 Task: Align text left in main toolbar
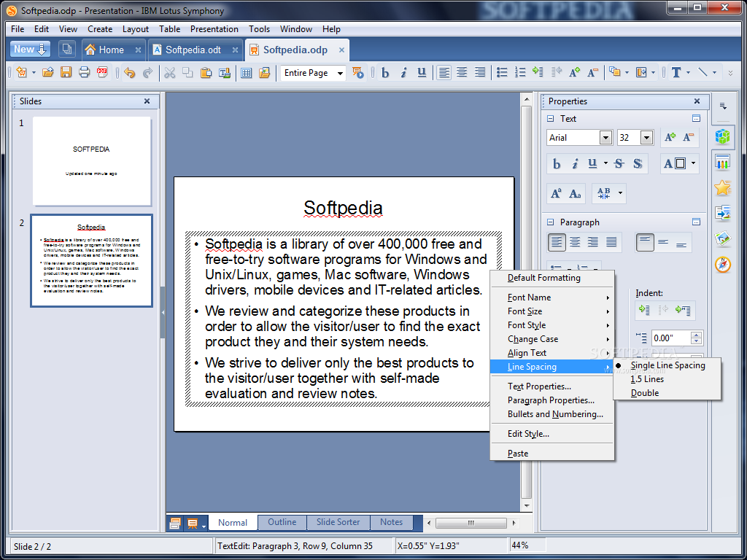[444, 72]
